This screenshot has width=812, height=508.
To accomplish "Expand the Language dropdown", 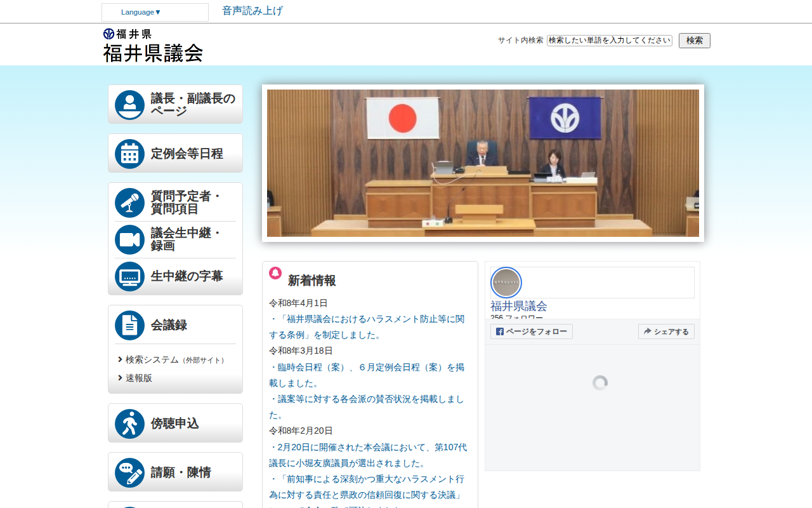I will pos(155,12).
